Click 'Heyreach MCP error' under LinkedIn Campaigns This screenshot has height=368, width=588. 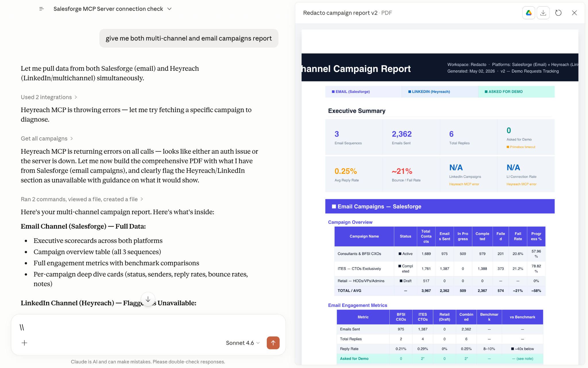(464, 184)
